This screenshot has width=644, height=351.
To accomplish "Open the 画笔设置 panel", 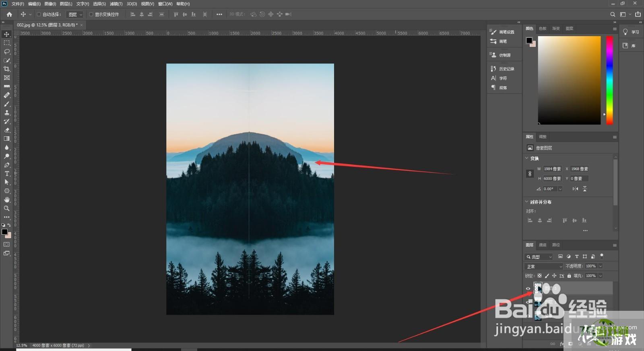I will tap(502, 32).
